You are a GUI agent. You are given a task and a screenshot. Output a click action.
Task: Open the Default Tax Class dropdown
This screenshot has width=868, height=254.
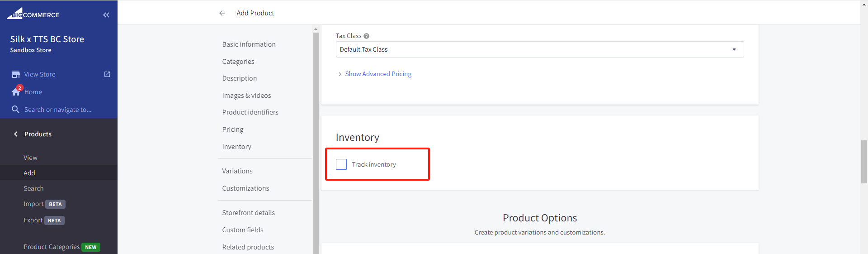point(540,49)
